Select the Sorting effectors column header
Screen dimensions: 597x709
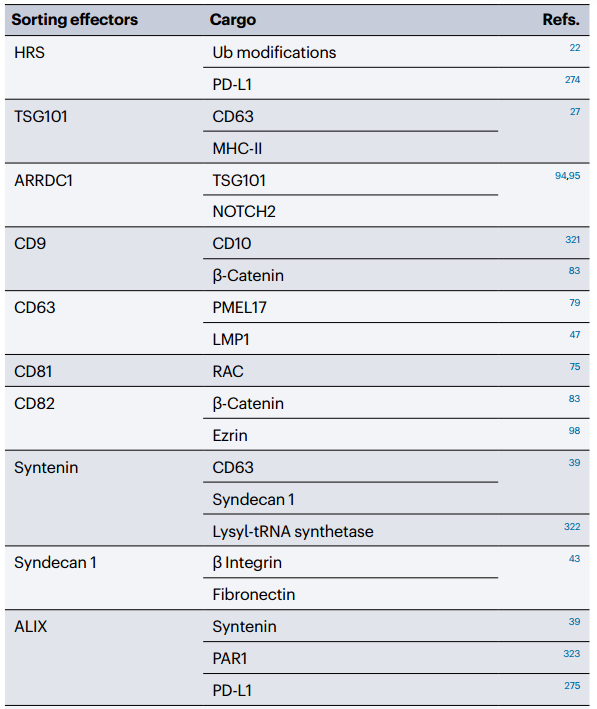point(75,20)
